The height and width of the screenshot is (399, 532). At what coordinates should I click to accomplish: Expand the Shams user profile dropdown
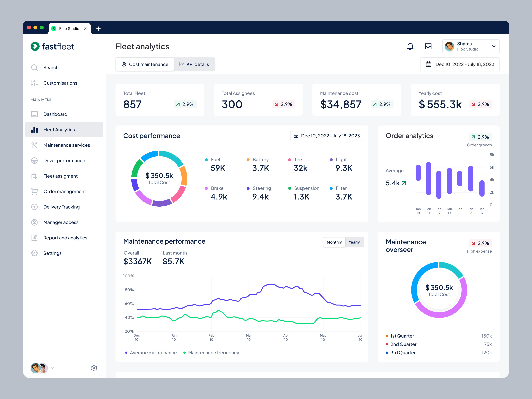click(x=494, y=46)
